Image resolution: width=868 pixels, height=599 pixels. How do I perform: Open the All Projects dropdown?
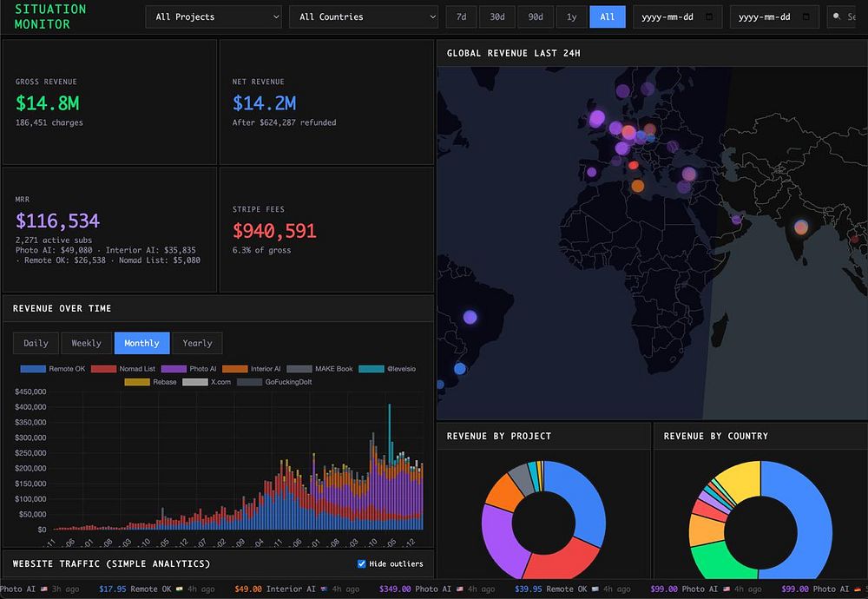coord(214,17)
